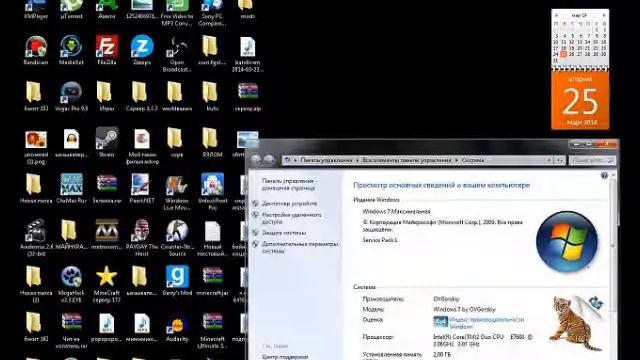Open the UnlockRoot Pro icon
640x360 pixels.
point(212,192)
